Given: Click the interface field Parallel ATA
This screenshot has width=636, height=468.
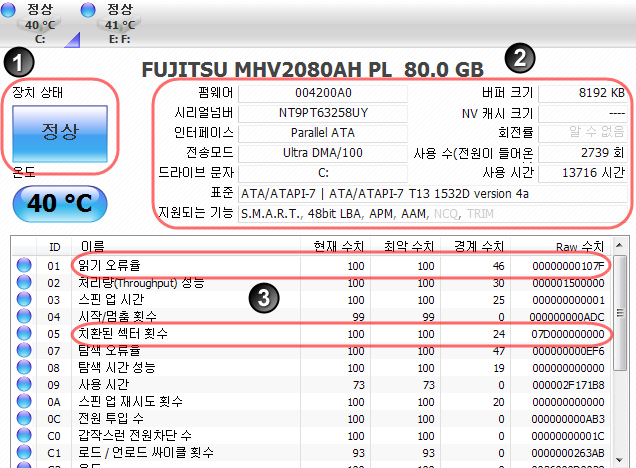Looking at the screenshot, I should [323, 133].
